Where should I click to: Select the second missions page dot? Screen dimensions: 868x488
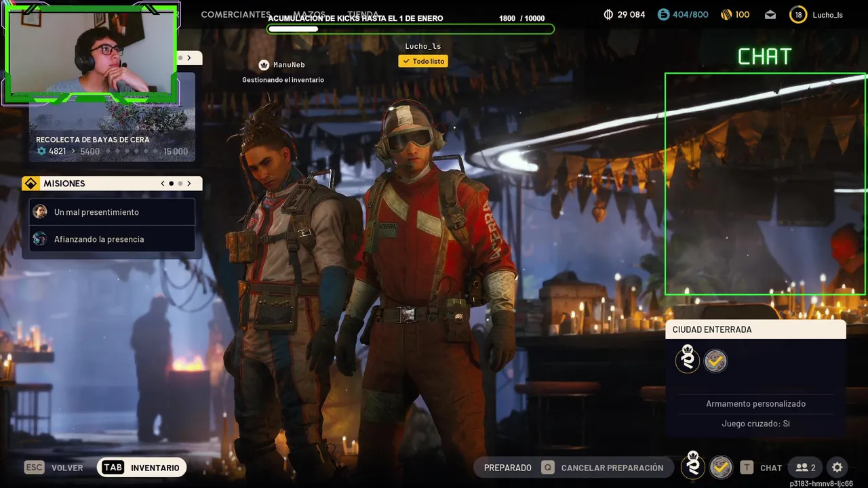(x=180, y=184)
